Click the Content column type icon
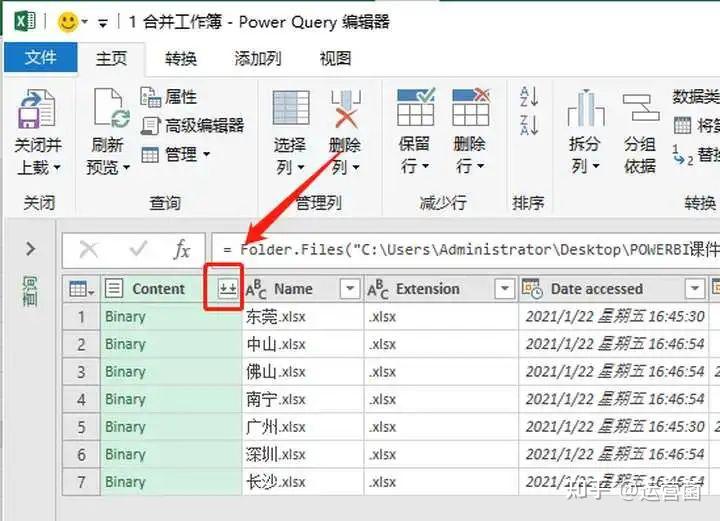The height and width of the screenshot is (521, 720). (x=114, y=289)
